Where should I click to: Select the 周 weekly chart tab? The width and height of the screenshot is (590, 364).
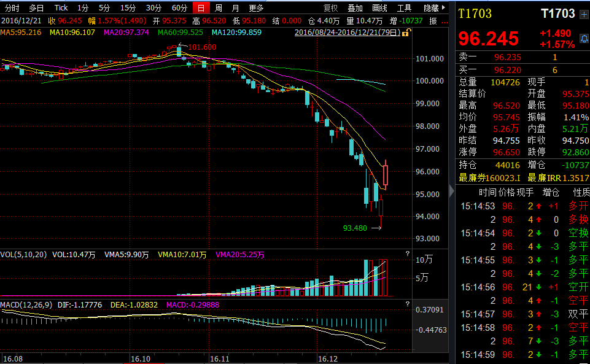pyautogui.click(x=219, y=8)
